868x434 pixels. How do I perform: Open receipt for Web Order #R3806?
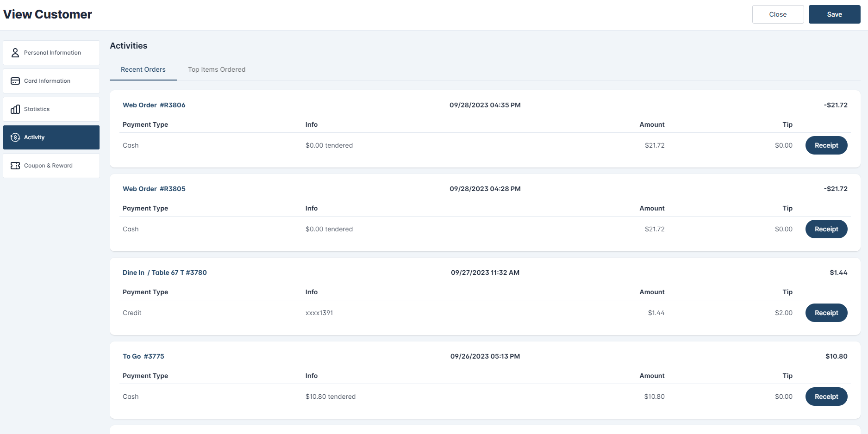tap(826, 145)
